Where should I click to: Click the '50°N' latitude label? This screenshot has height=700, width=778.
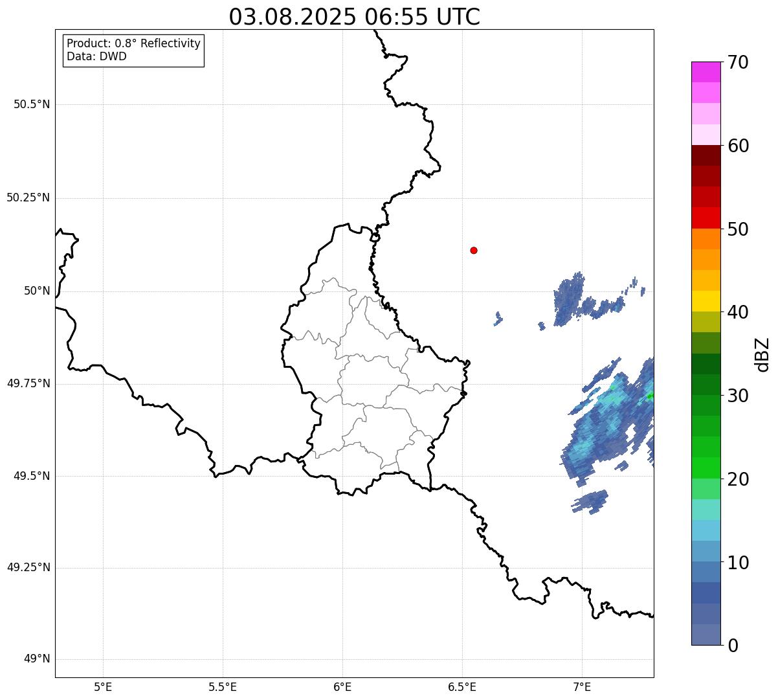click(x=37, y=291)
